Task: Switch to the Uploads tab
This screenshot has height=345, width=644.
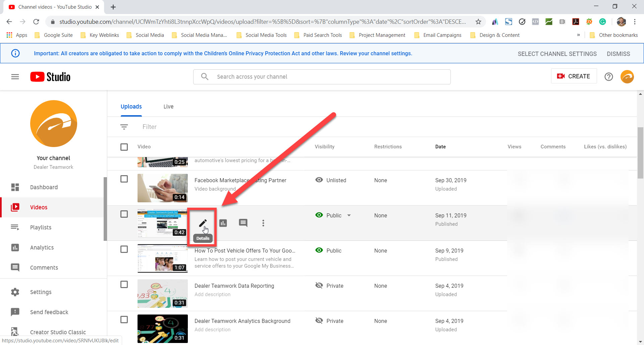Action: click(x=131, y=107)
